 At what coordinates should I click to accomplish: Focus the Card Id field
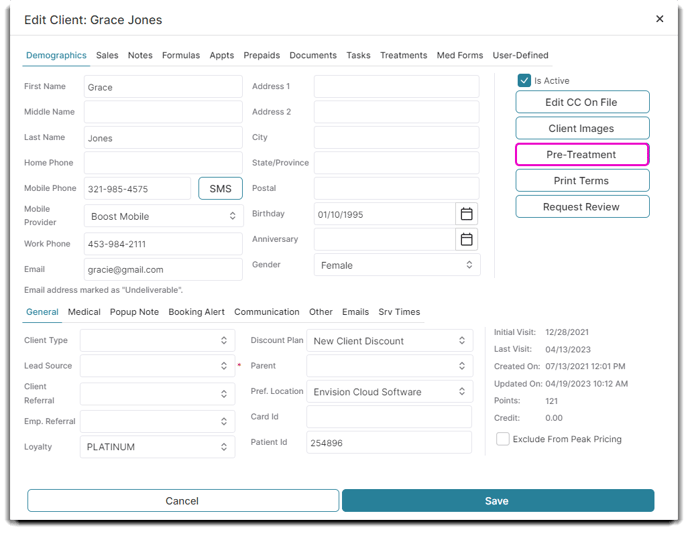tap(389, 417)
